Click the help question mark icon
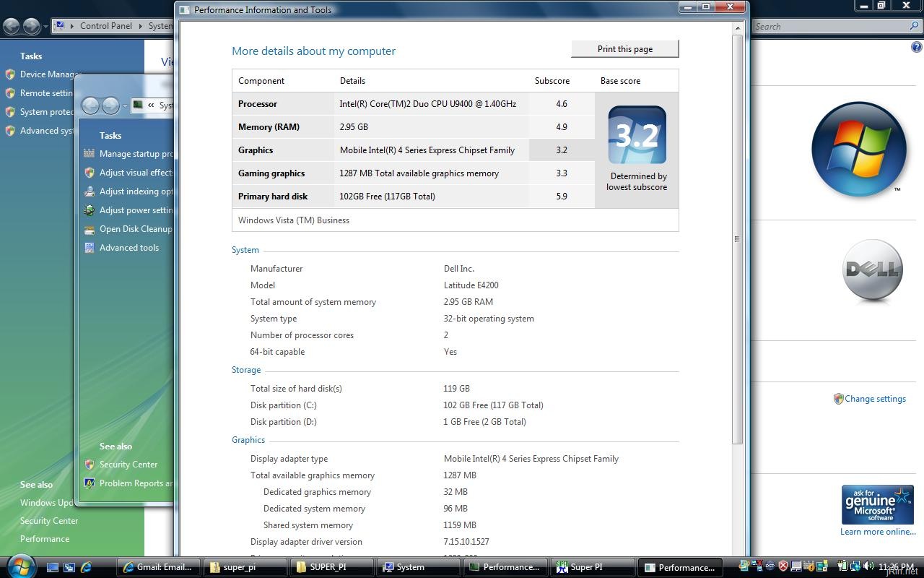The image size is (924, 578). (x=917, y=48)
